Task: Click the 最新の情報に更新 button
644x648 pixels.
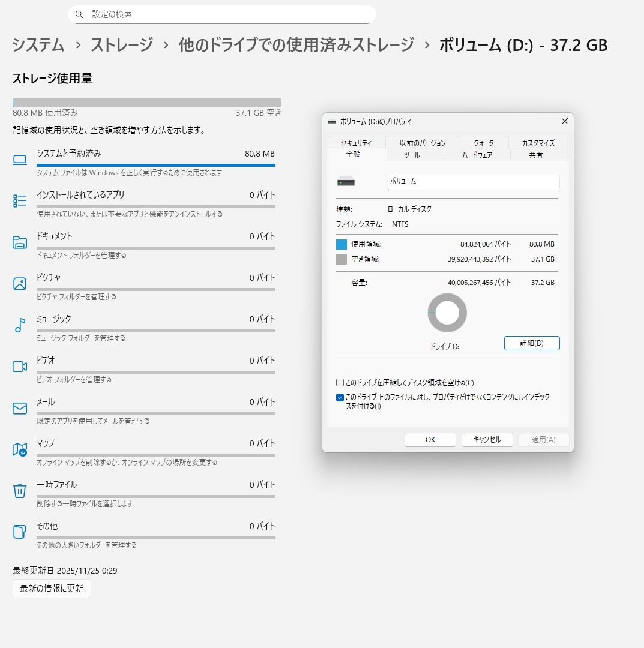Action: [x=52, y=589]
